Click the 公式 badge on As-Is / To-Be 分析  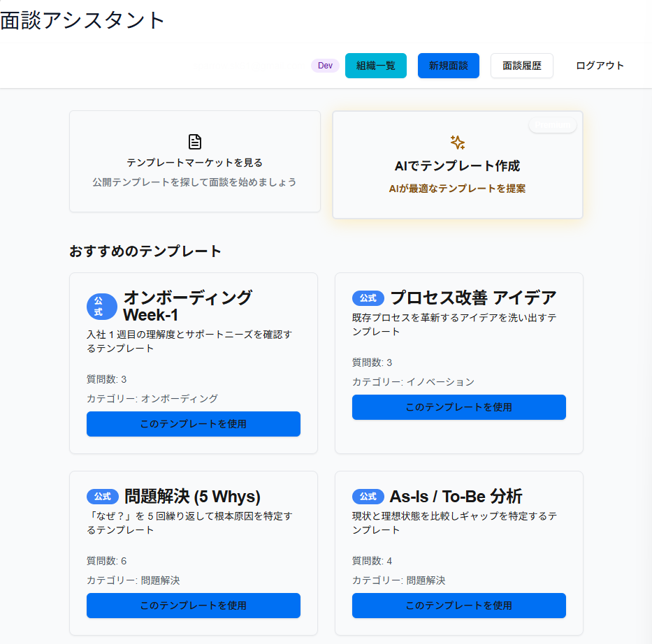[x=368, y=497]
